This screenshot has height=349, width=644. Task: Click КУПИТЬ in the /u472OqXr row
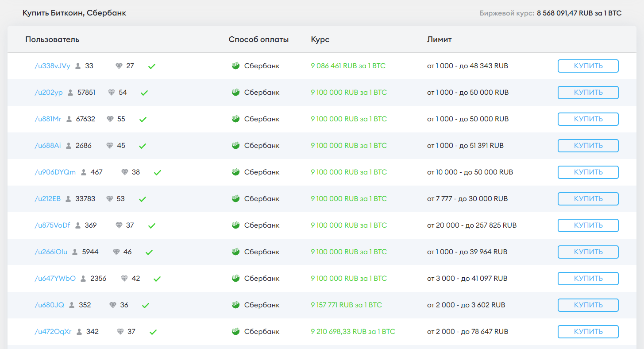point(588,332)
